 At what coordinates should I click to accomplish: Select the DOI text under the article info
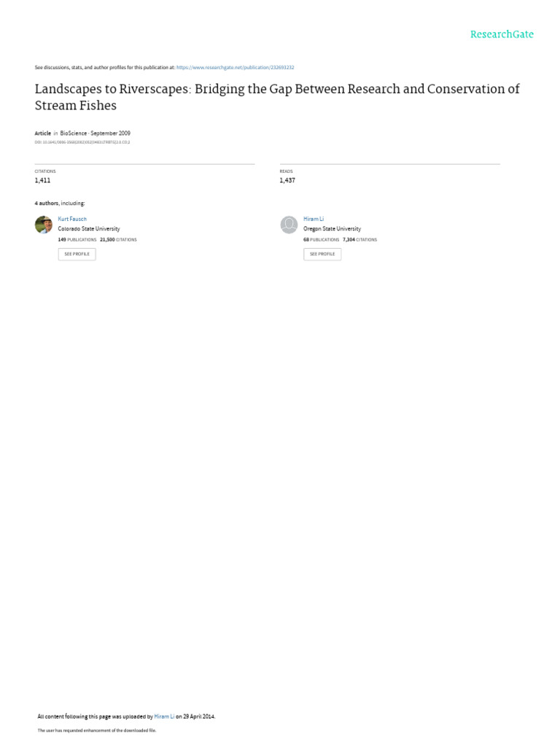[82, 142]
